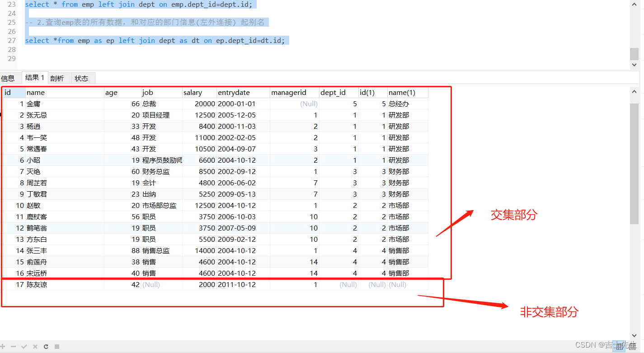This screenshot has height=353, width=644.
Task: Click the name cell 小昭
Action: pyautogui.click(x=65, y=160)
